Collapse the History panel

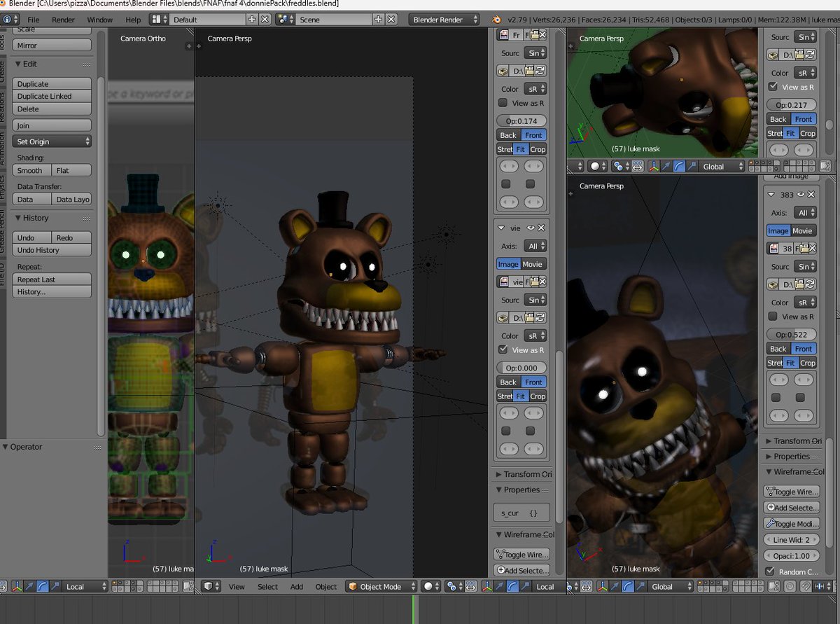pyautogui.click(x=18, y=218)
